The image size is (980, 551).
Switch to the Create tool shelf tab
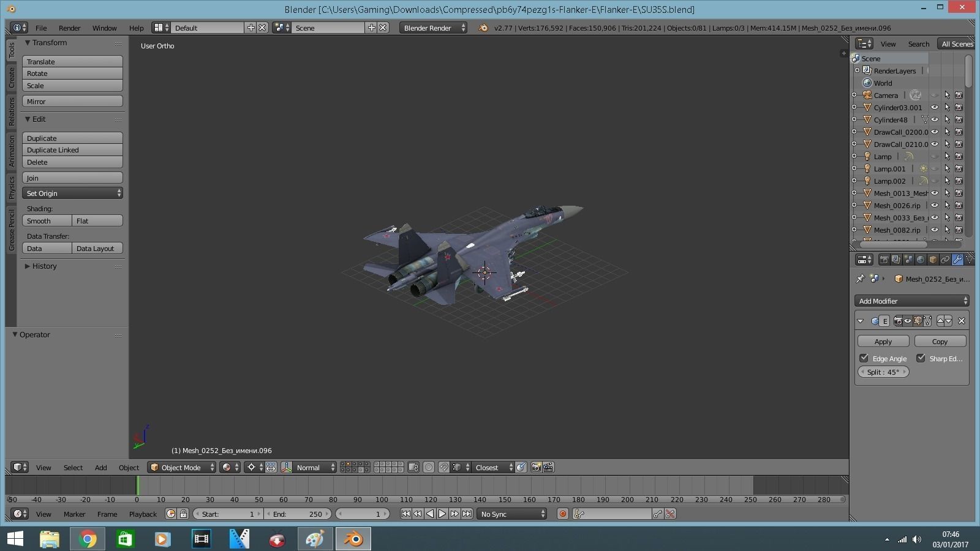pos(11,78)
